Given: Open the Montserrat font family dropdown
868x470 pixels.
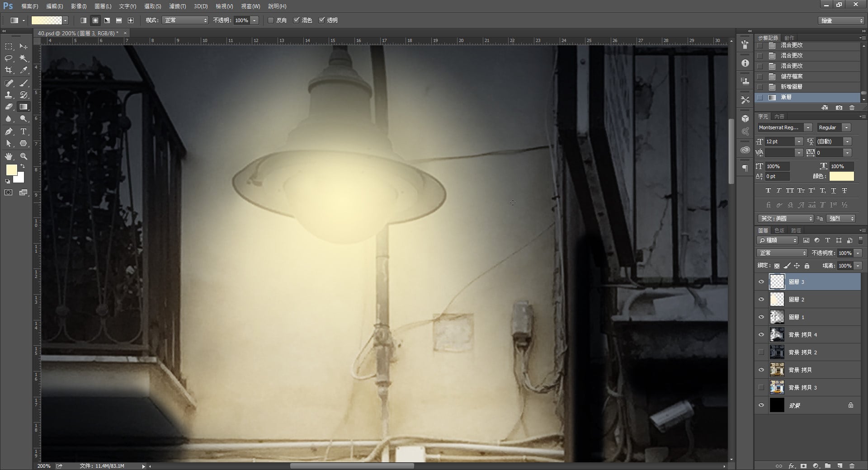Looking at the screenshot, I should (x=808, y=127).
